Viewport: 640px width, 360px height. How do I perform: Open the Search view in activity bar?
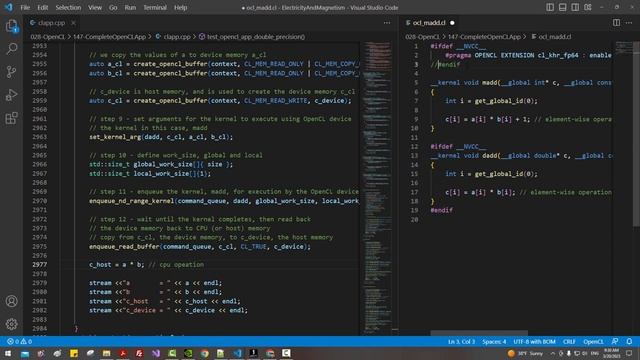pyautogui.click(x=11, y=49)
